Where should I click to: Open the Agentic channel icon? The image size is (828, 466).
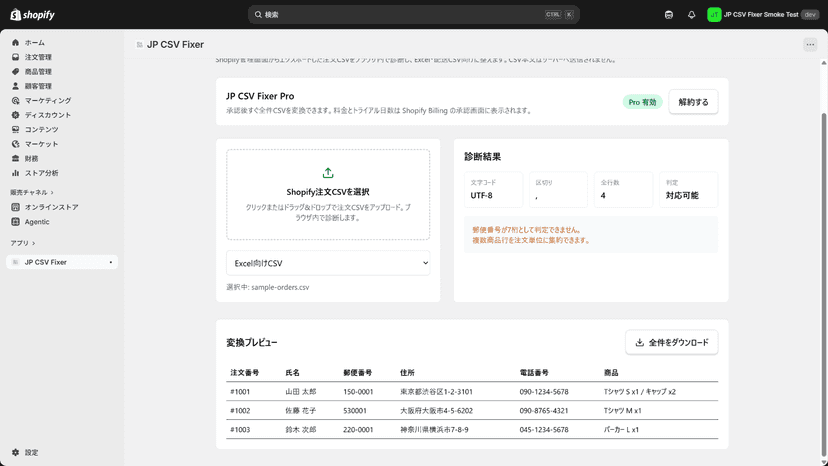15,222
